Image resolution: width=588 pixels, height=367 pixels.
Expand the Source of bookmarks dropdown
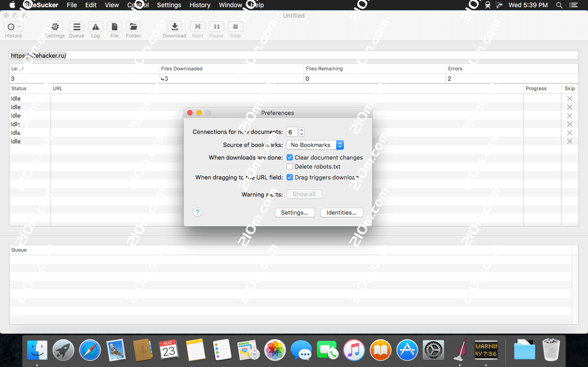click(315, 145)
